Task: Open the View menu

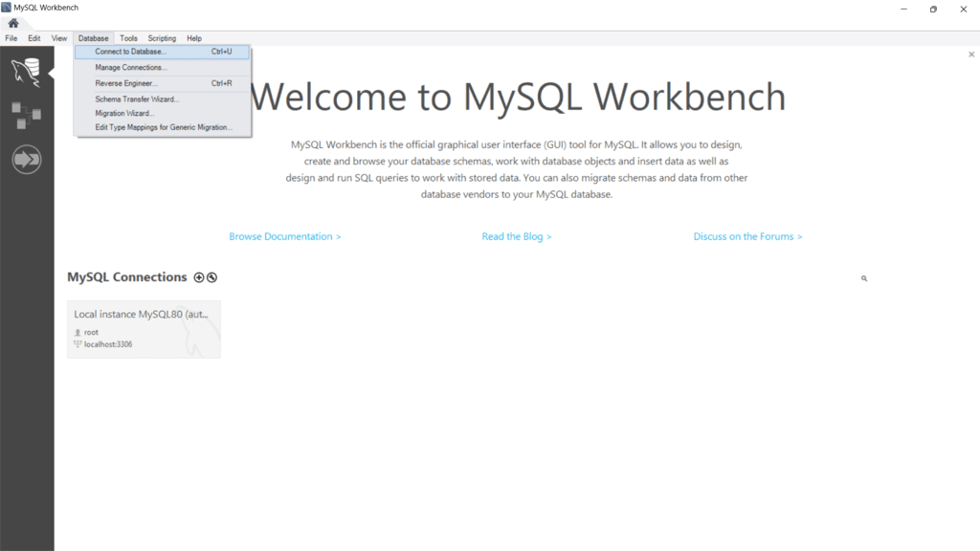Action: (x=58, y=38)
